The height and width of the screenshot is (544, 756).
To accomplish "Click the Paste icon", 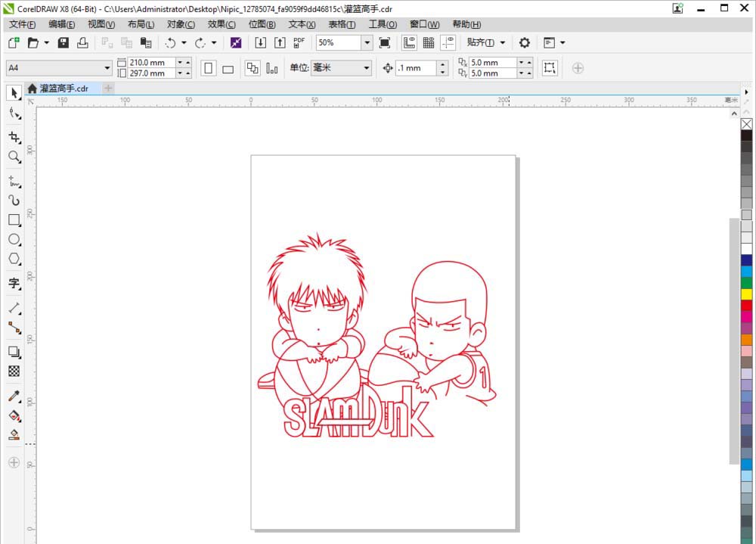I will point(146,43).
